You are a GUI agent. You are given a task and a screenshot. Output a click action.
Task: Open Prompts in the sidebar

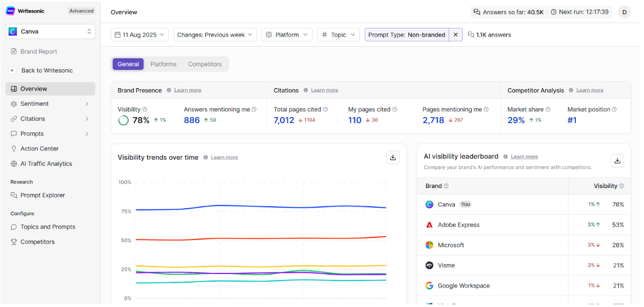click(32, 134)
